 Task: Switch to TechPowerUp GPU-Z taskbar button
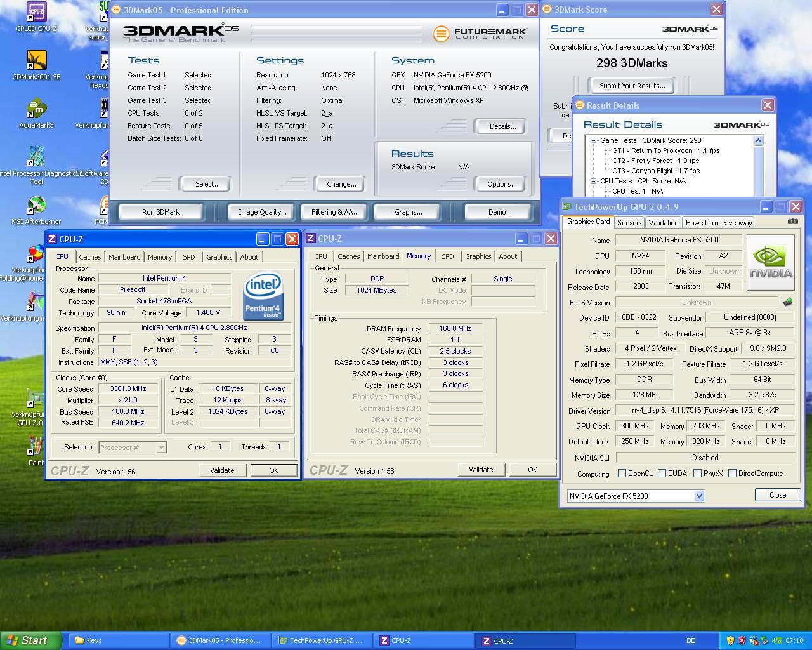tap(322, 640)
